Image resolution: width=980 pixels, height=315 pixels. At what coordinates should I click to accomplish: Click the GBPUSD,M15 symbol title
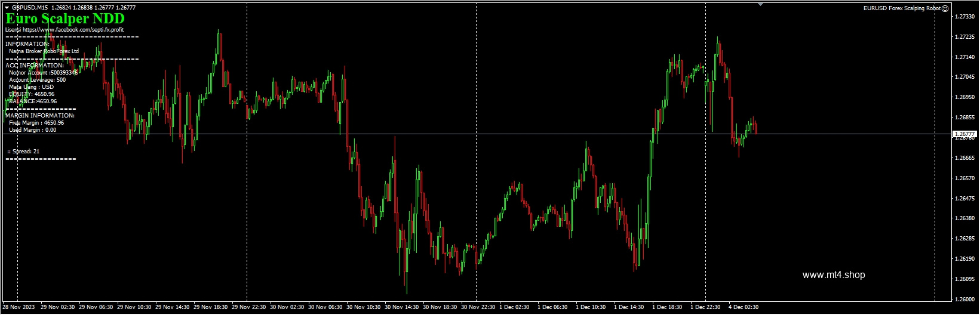point(30,8)
